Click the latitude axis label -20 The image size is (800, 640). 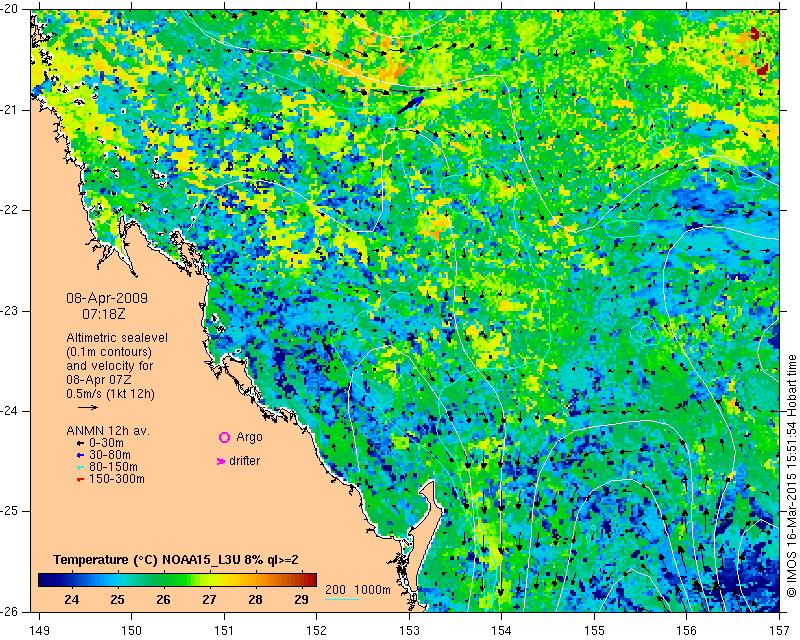pyautogui.click(x=10, y=9)
